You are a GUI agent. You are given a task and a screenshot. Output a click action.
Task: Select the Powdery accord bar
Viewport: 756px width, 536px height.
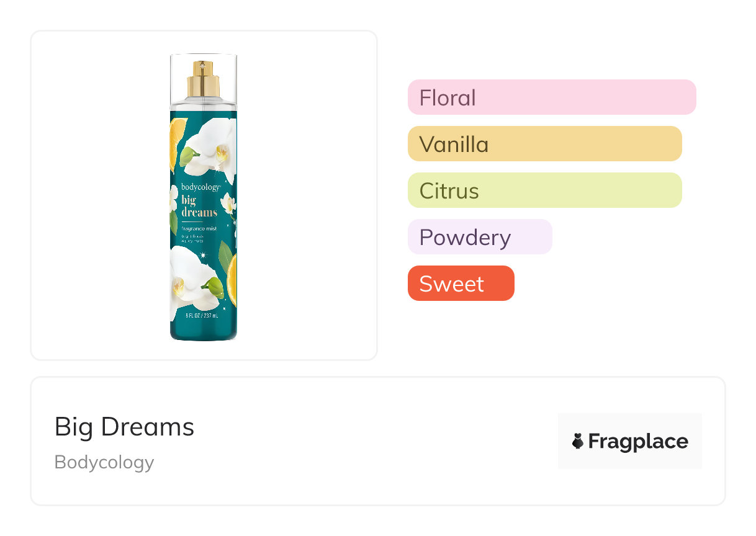(x=479, y=237)
